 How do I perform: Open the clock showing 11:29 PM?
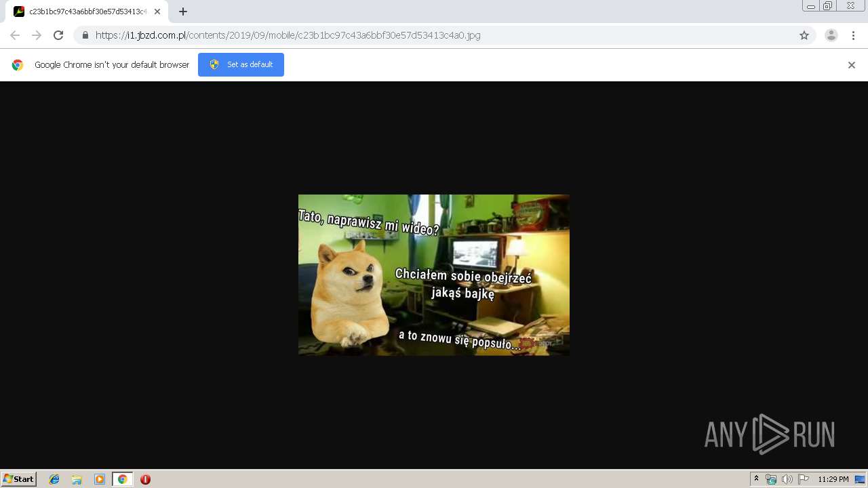[x=833, y=479]
